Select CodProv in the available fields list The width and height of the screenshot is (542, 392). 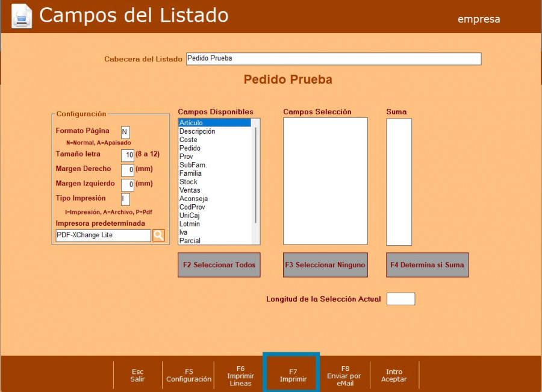point(193,207)
